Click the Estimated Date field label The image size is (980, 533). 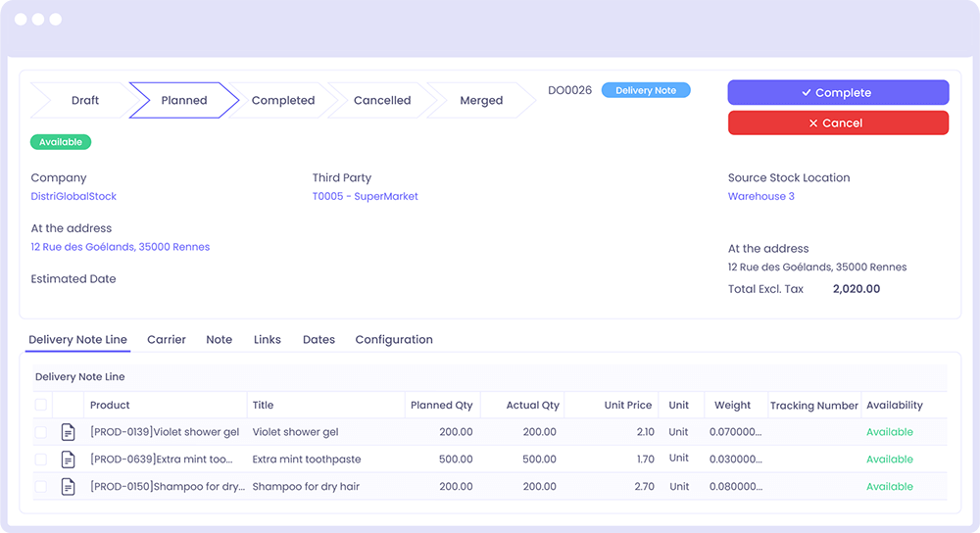pyautogui.click(x=73, y=278)
